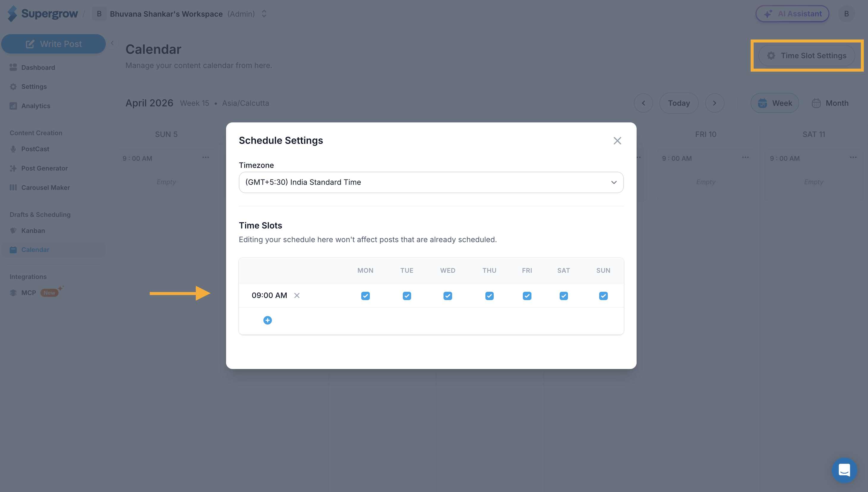Uncheck Sunday for 09:00 AM slot
868x492 pixels.
(x=603, y=296)
